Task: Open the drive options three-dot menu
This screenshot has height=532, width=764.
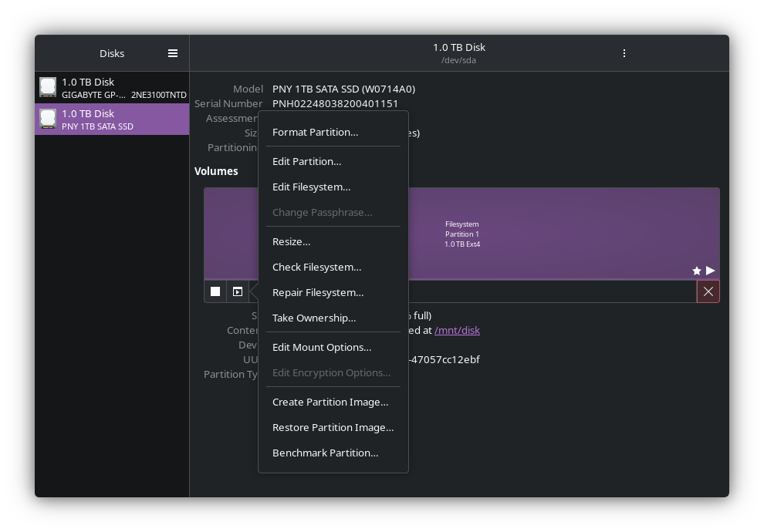Action: (x=624, y=53)
